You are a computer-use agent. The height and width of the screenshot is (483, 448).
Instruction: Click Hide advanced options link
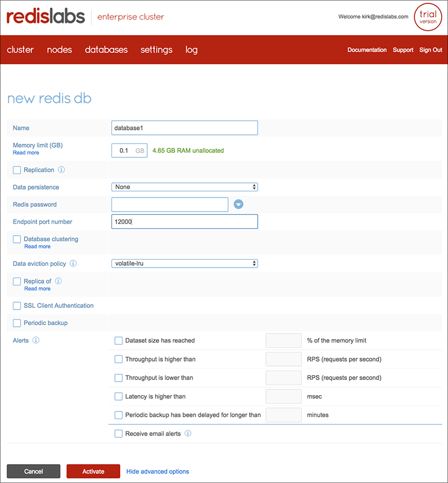(157, 471)
